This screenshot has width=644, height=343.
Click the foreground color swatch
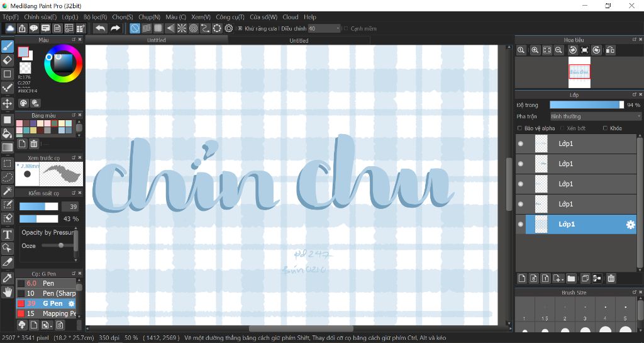click(23, 52)
